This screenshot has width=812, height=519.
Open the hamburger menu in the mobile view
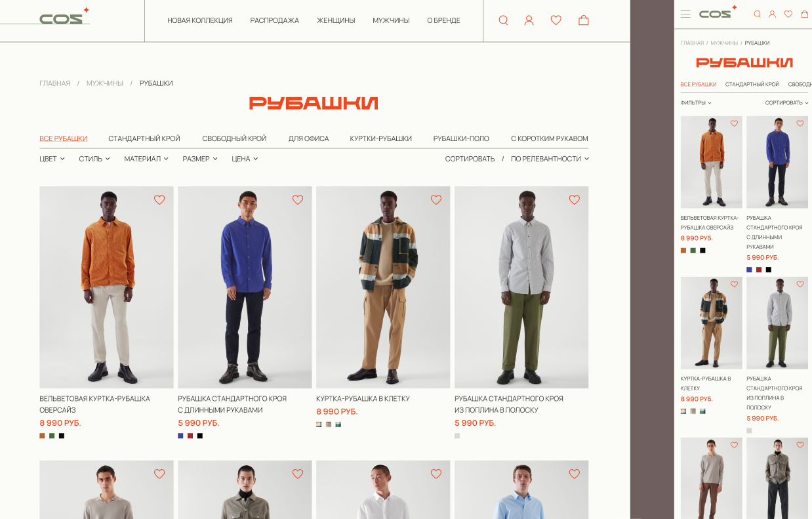point(685,14)
